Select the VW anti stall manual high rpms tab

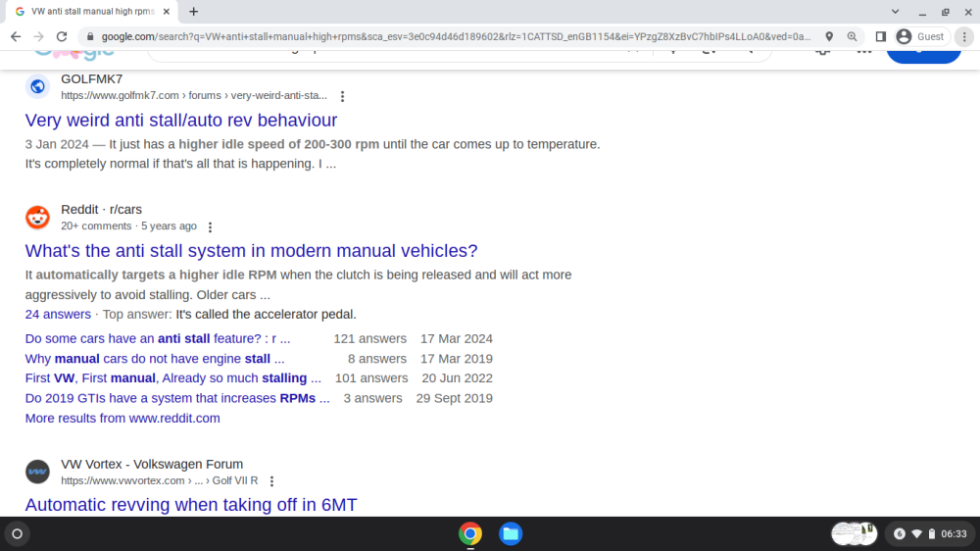click(92, 11)
